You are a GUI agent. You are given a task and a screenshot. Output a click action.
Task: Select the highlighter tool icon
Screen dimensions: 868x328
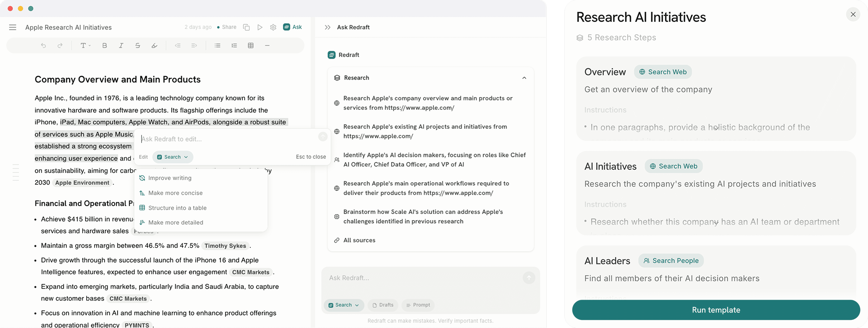154,45
